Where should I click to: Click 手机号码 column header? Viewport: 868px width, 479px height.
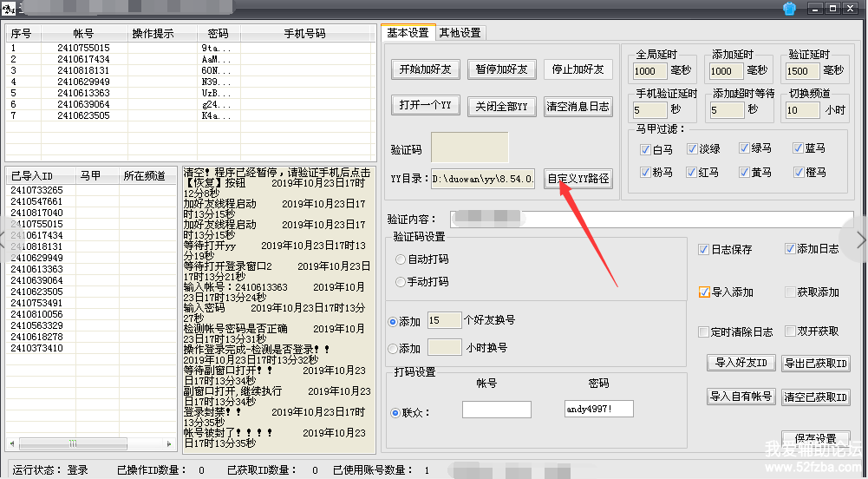pyautogui.click(x=304, y=33)
